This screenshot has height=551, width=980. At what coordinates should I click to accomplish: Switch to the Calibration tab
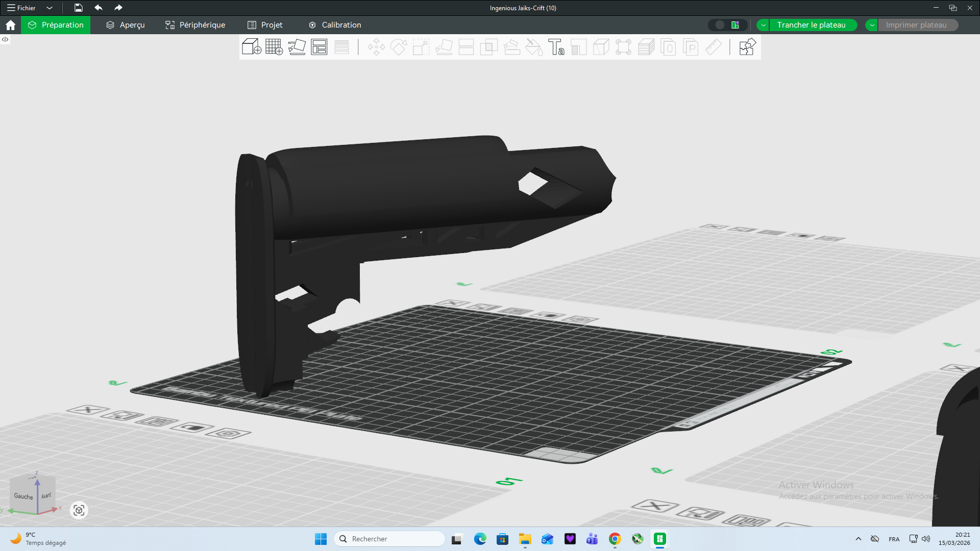[335, 25]
